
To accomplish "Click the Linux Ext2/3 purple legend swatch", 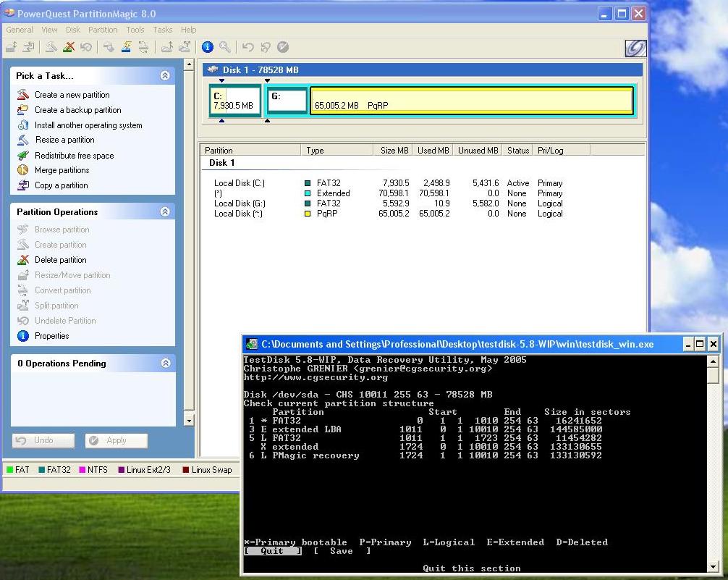I will [x=121, y=470].
